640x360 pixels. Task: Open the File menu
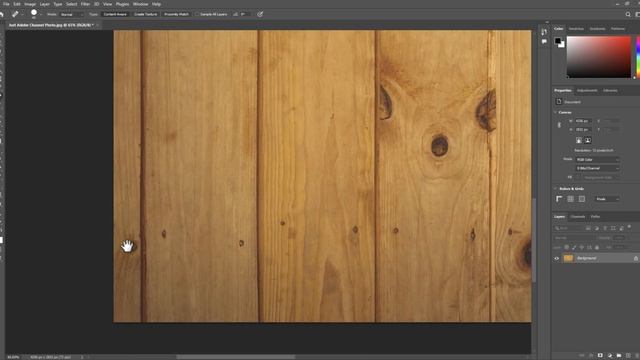point(6,4)
